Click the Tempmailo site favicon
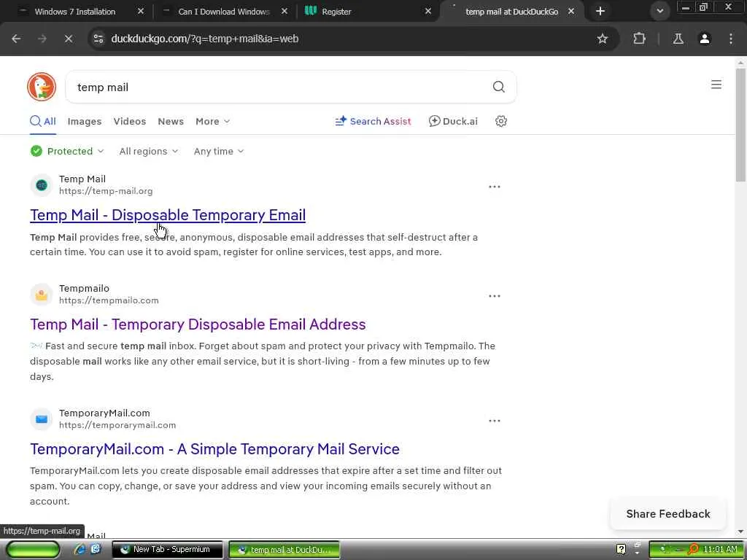The height and width of the screenshot is (560, 747). pos(42,295)
